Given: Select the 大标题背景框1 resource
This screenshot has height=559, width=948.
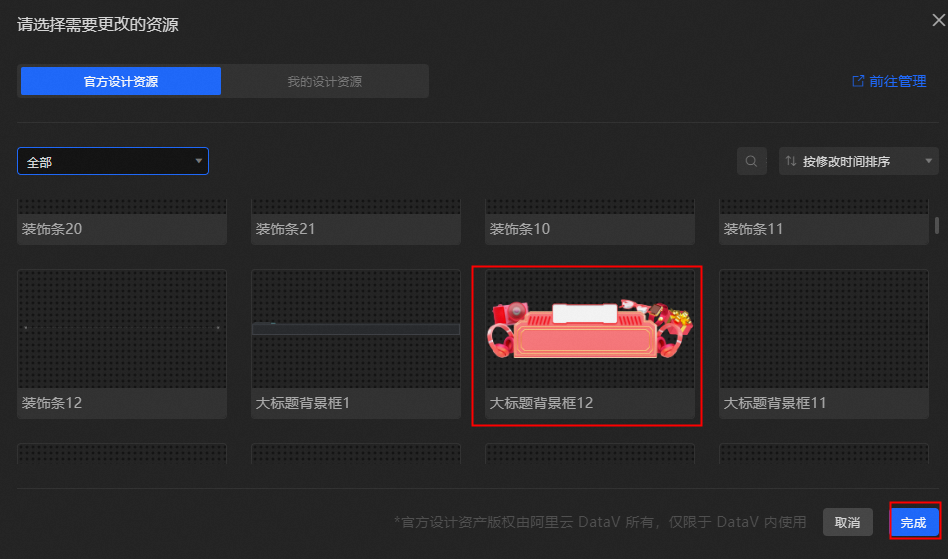Looking at the screenshot, I should click(x=356, y=344).
